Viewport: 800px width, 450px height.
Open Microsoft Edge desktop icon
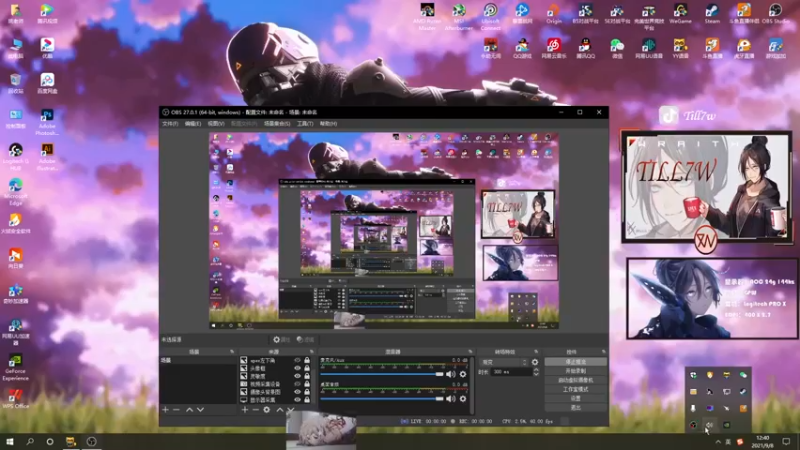tap(15, 192)
